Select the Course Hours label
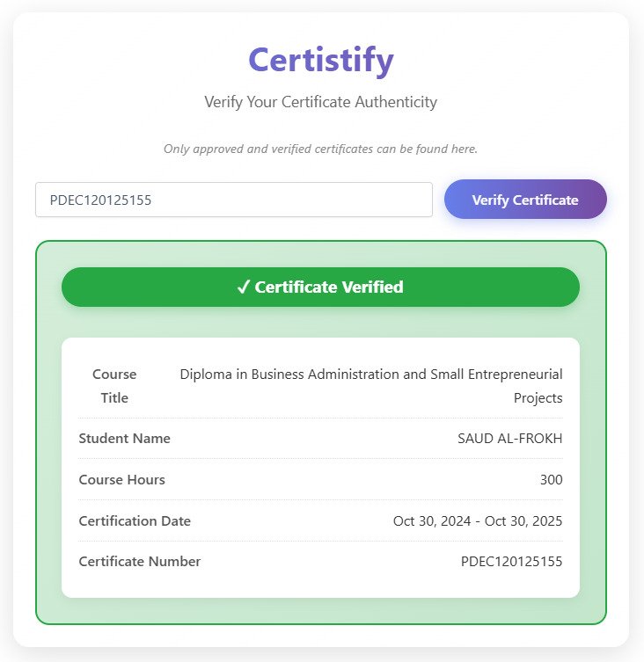The image size is (644, 662). point(121,480)
